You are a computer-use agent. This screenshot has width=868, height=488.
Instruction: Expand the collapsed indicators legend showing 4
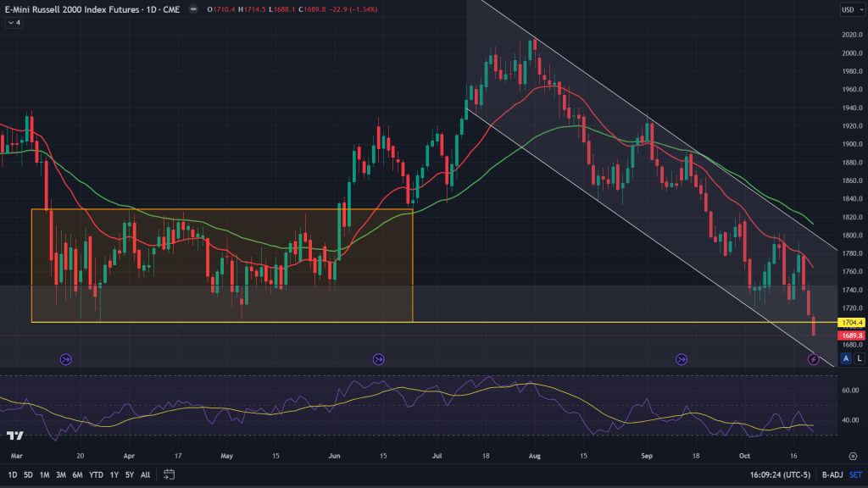point(14,23)
